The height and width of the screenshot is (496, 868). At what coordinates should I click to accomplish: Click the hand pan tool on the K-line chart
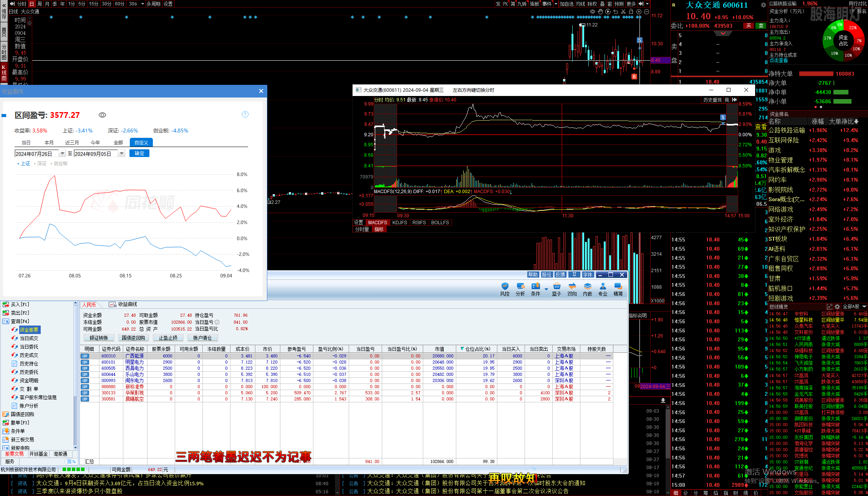tap(600, 12)
